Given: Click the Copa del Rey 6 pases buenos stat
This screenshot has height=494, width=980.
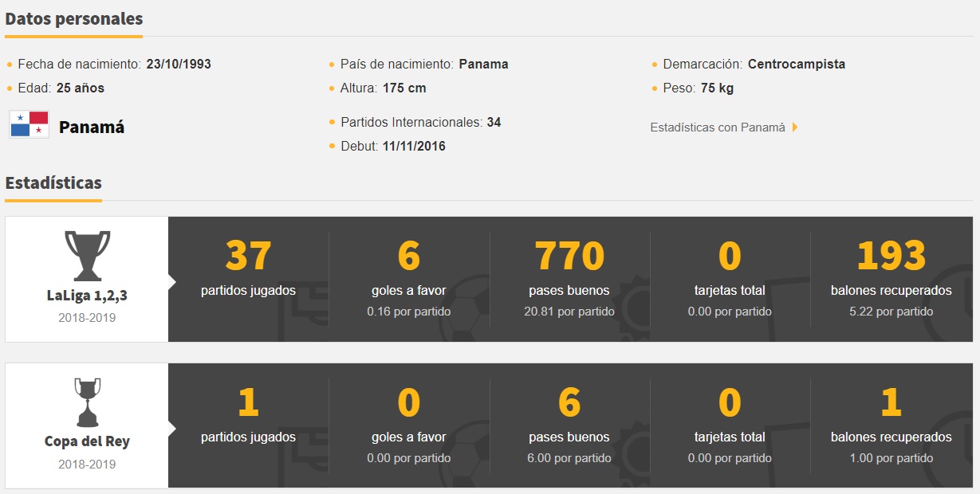Looking at the screenshot, I should [569, 403].
